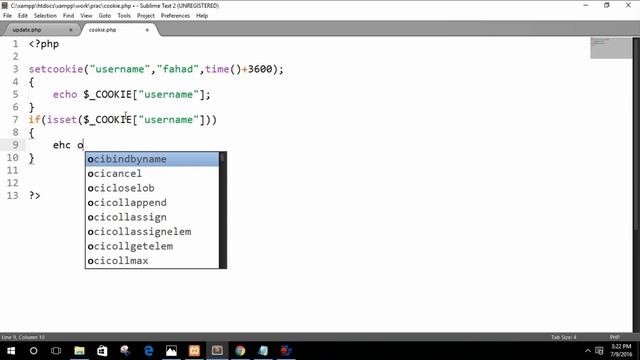640x360 pixels.
Task: Open the Windows Start menu
Action: tap(11, 351)
